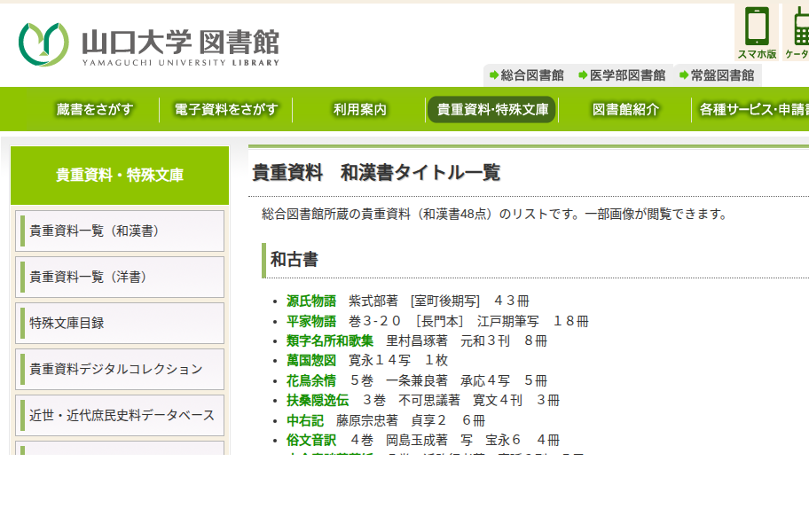
Task: Click the 貴重資料・特殊文庫 sidebar header
Action: pos(120,176)
